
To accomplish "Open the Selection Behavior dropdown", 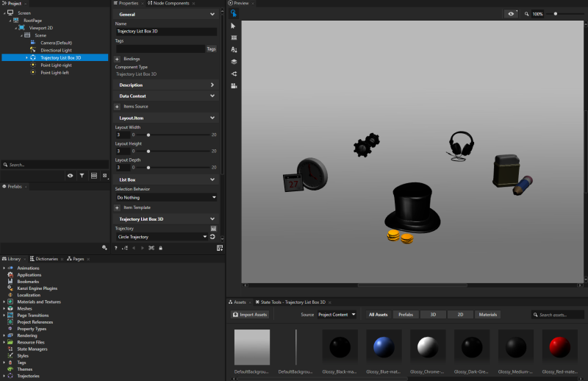I will point(166,197).
